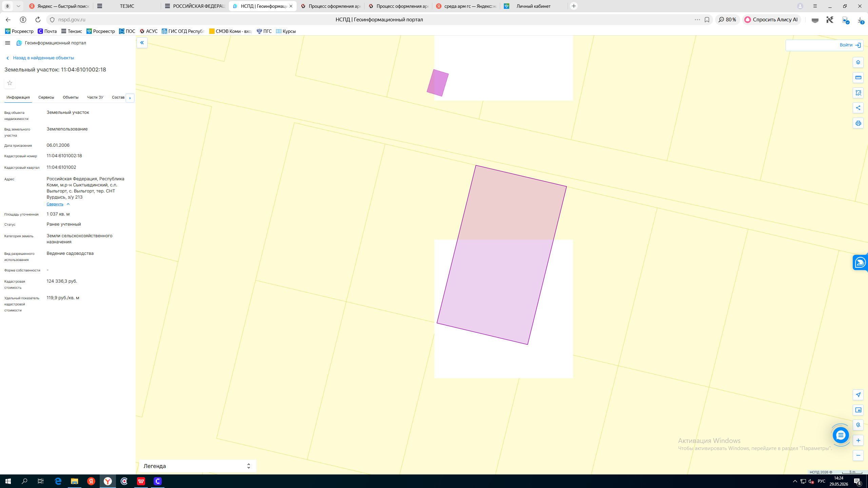Switch to the Части ЗУ tab
The height and width of the screenshot is (488, 868).
95,98
